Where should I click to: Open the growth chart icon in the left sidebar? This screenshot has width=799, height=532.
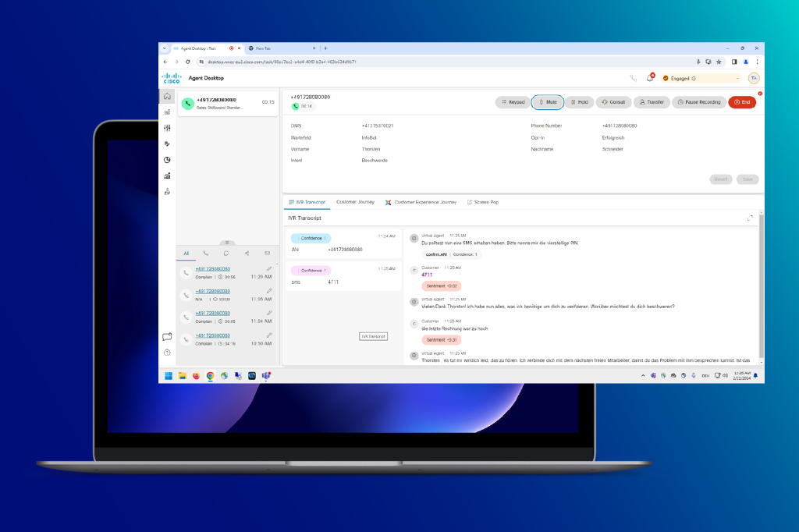[x=167, y=176]
